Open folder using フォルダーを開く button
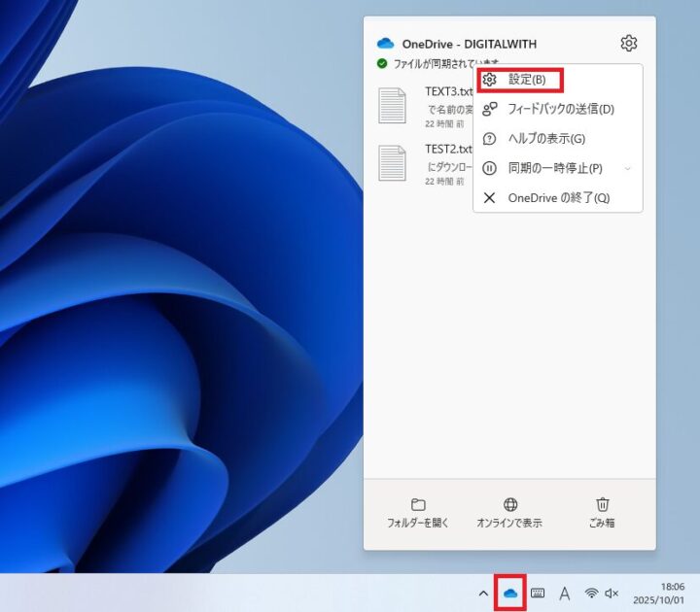 pyautogui.click(x=418, y=512)
